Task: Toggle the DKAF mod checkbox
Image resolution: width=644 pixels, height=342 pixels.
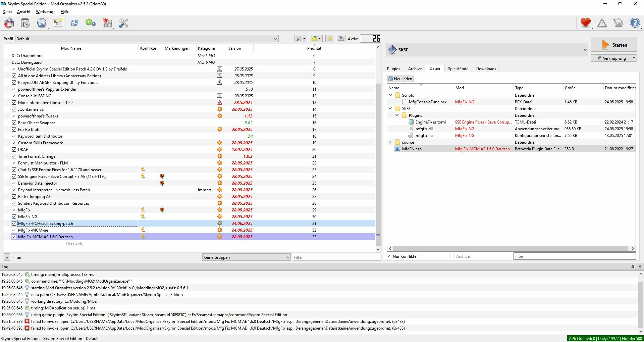Action: coord(14,150)
